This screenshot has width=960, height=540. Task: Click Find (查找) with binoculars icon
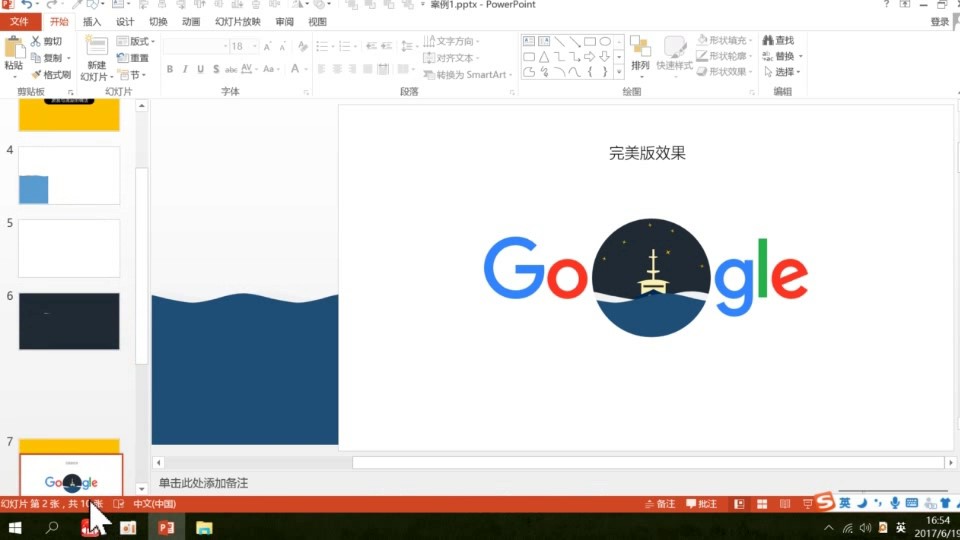(x=778, y=40)
